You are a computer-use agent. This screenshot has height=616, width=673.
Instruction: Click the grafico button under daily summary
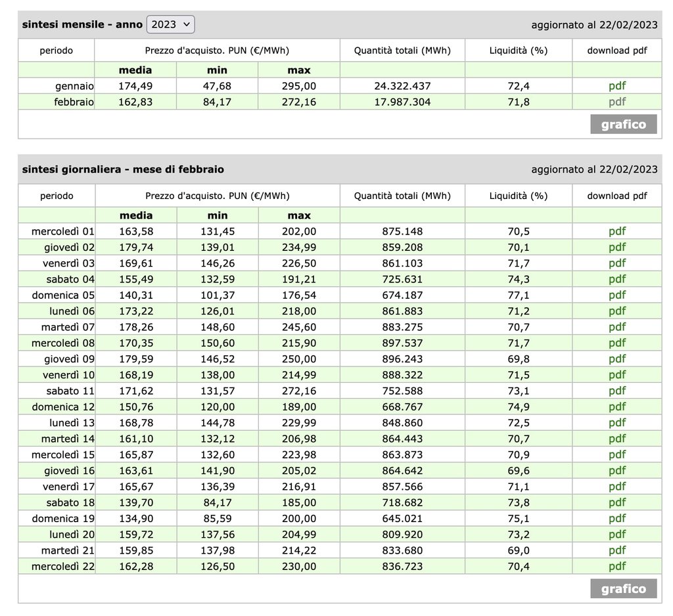pyautogui.click(x=623, y=588)
